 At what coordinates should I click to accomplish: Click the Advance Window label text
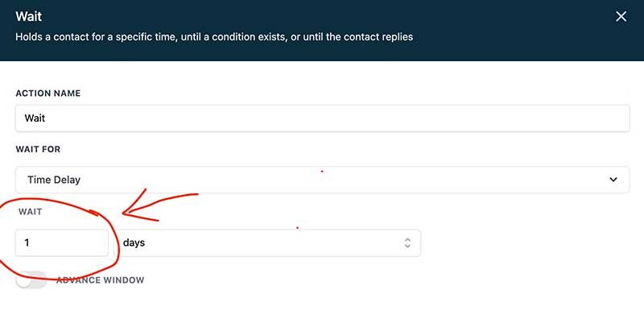(x=100, y=280)
